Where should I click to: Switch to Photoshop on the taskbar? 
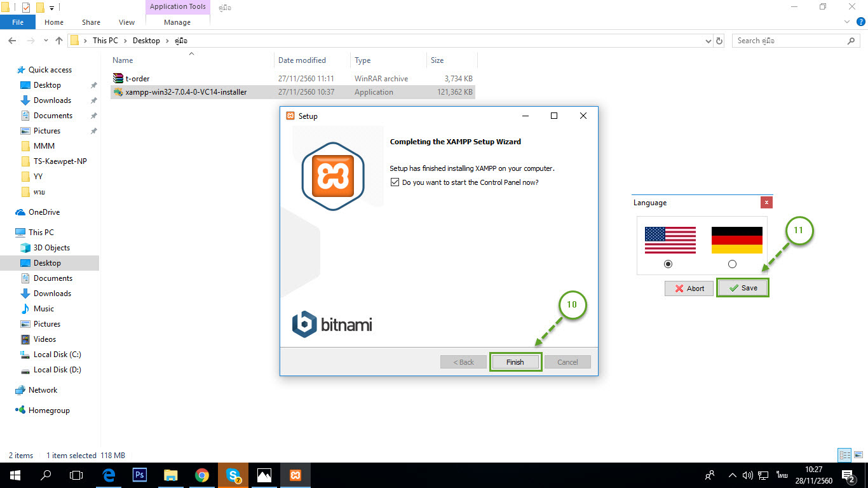[140, 475]
